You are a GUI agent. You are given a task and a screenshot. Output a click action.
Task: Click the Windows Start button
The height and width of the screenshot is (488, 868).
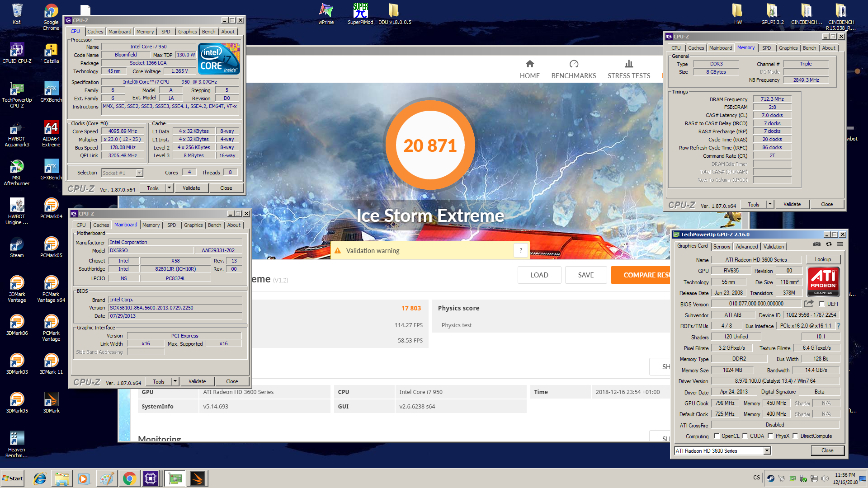(13, 479)
